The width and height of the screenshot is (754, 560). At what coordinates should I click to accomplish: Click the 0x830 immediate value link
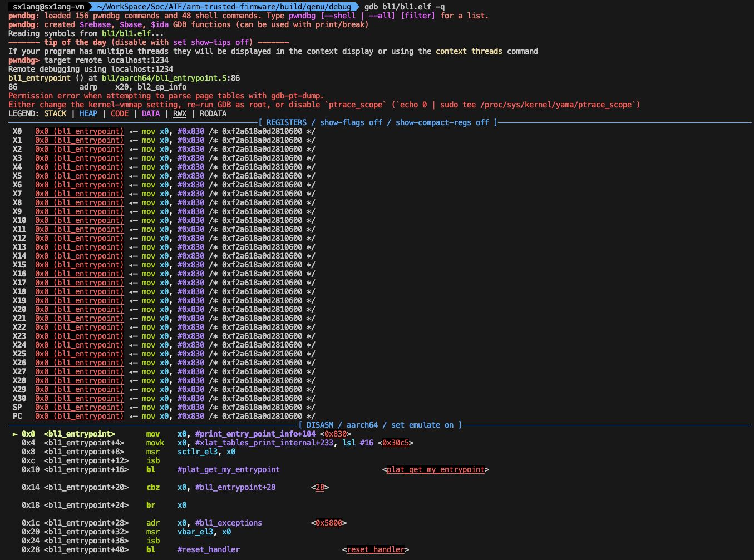335,434
